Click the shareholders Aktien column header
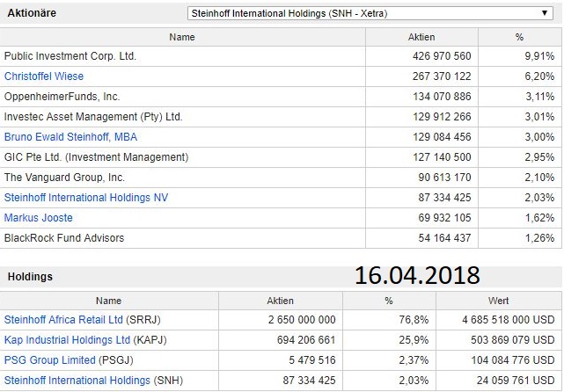 (x=422, y=37)
